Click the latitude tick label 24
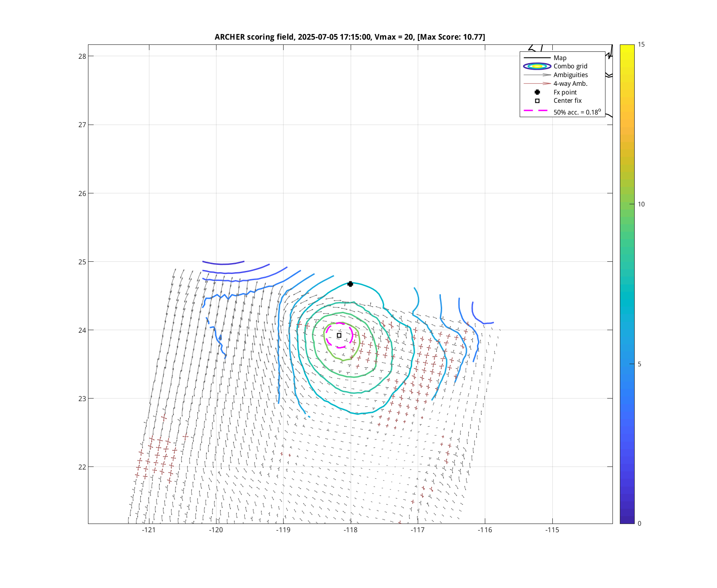The width and height of the screenshot is (717, 588). 82,330
